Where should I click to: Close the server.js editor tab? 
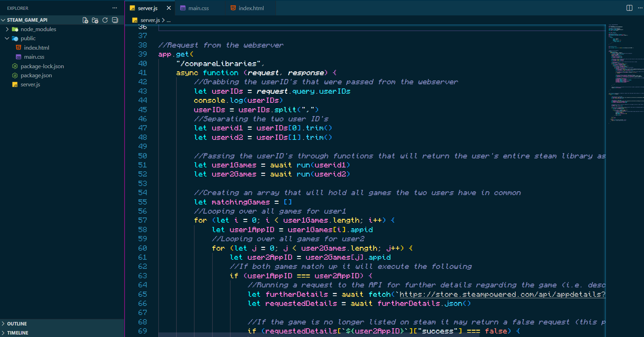tap(169, 8)
